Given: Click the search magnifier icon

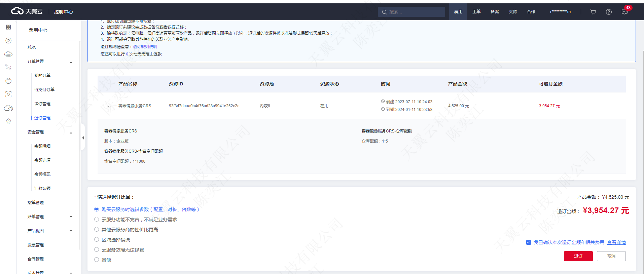Looking at the screenshot, I should (384, 12).
